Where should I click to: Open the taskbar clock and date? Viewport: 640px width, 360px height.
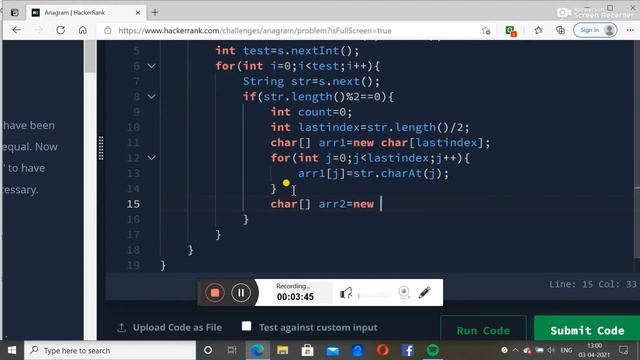(x=594, y=350)
